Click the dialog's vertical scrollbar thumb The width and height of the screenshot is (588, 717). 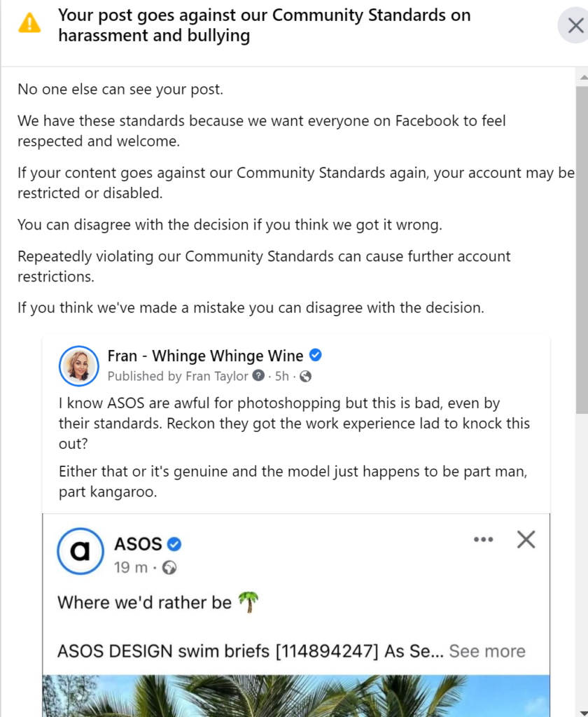(x=582, y=249)
